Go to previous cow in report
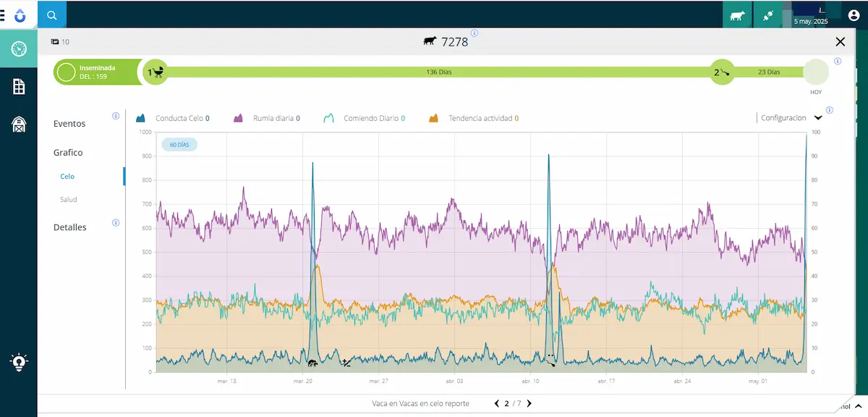Screen dimensions: 868x417 (x=496, y=403)
